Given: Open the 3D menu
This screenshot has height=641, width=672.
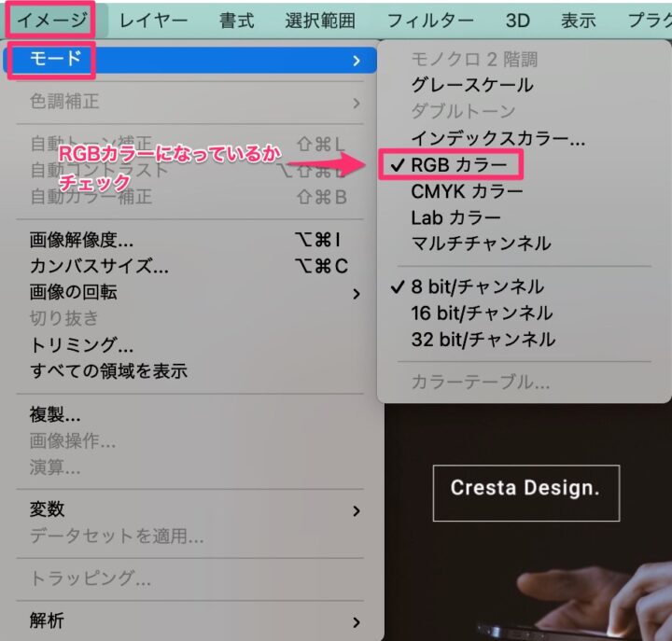Looking at the screenshot, I should click(x=518, y=21).
